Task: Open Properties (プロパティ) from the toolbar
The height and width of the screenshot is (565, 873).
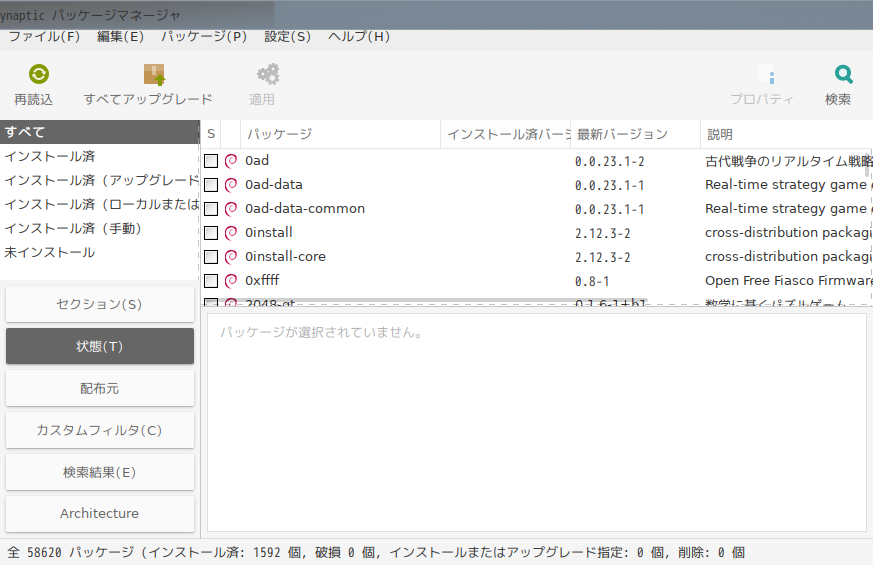Action: [x=762, y=85]
